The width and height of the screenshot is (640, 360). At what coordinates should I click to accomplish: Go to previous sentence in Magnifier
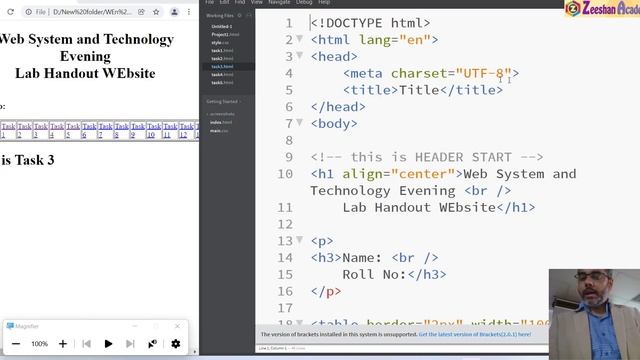click(x=87, y=344)
